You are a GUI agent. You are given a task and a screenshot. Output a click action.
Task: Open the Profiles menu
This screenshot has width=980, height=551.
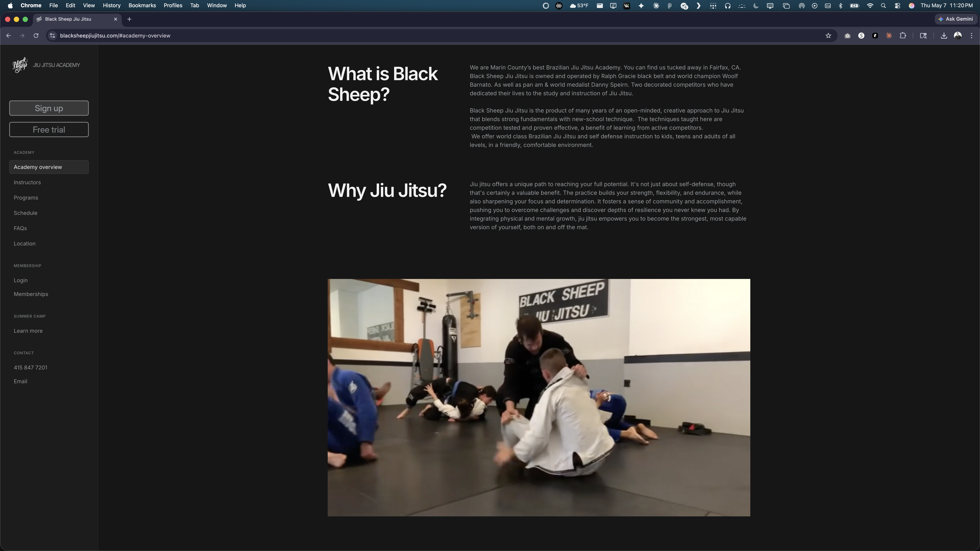pyautogui.click(x=173, y=5)
